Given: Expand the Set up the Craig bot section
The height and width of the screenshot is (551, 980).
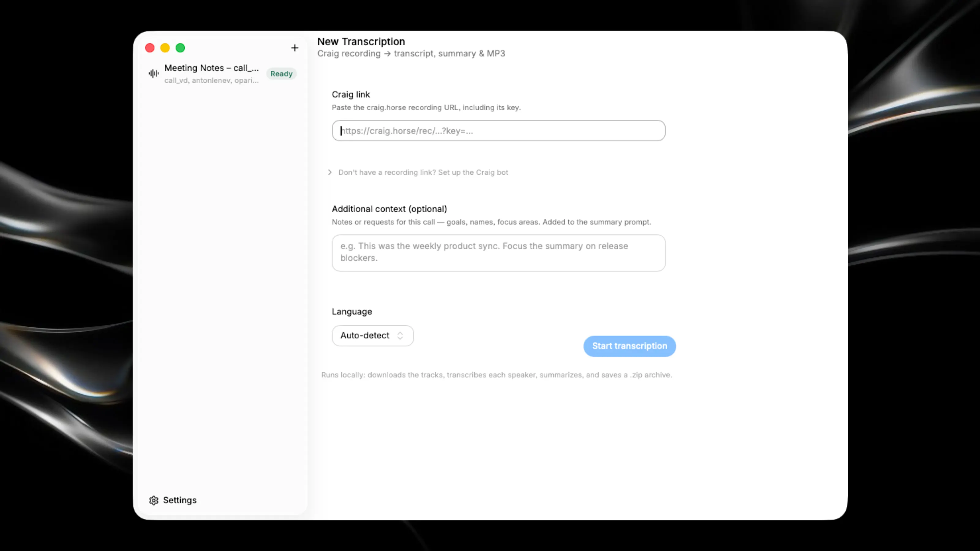Looking at the screenshot, I should [x=418, y=172].
